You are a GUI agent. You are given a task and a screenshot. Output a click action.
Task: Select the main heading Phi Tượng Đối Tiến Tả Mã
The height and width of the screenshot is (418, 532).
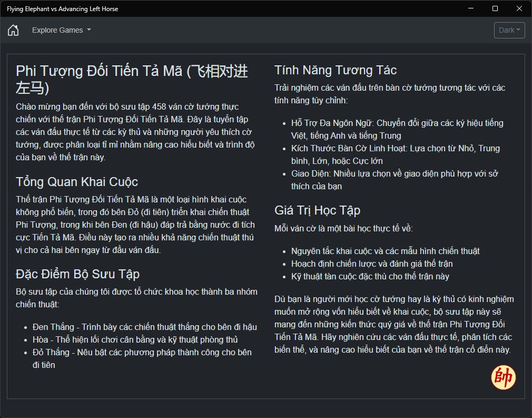tap(132, 80)
